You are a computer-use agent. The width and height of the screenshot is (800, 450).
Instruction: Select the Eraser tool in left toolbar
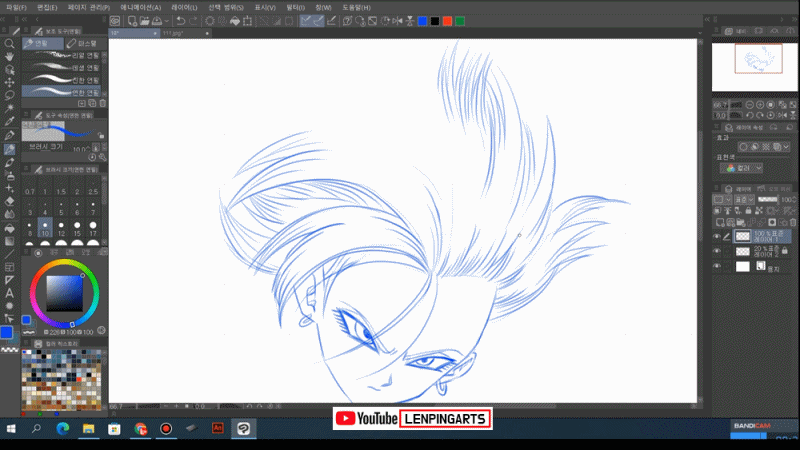click(9, 202)
